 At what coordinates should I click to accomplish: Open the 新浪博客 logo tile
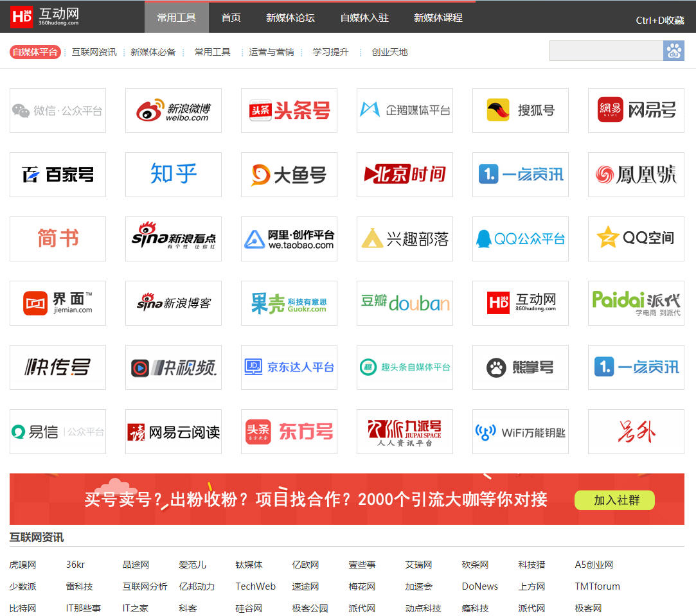point(174,303)
